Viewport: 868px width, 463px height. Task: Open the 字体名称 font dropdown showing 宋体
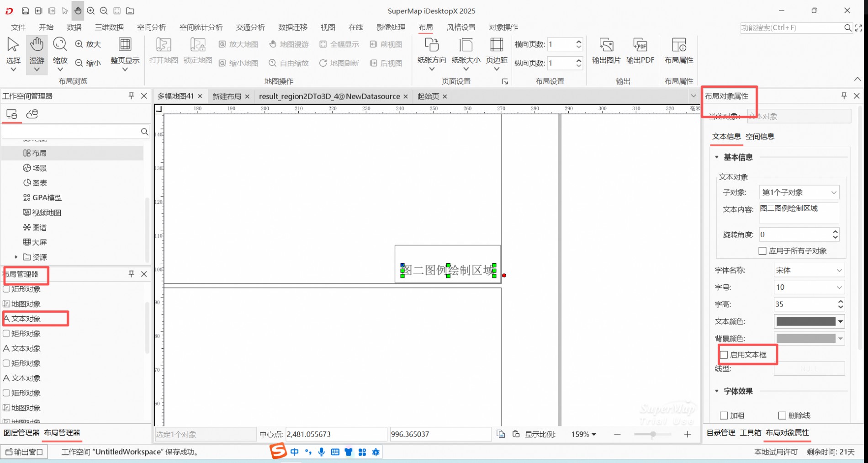tap(809, 270)
